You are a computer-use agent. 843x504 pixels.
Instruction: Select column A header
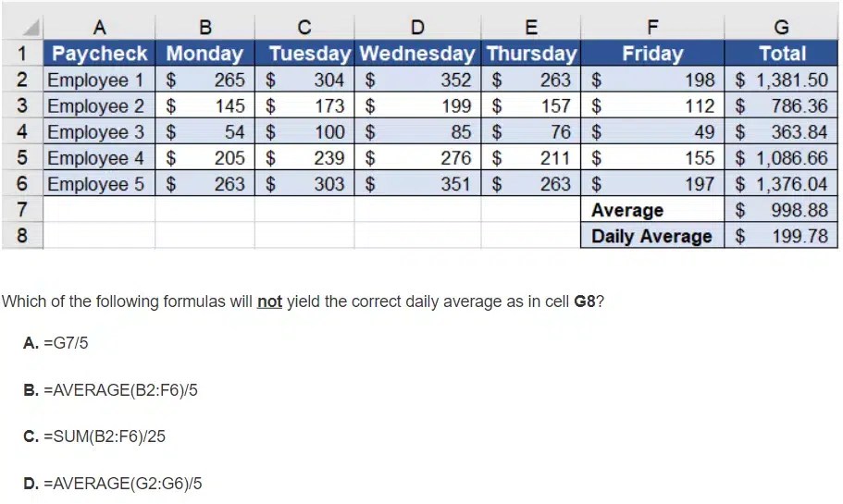pos(99,29)
